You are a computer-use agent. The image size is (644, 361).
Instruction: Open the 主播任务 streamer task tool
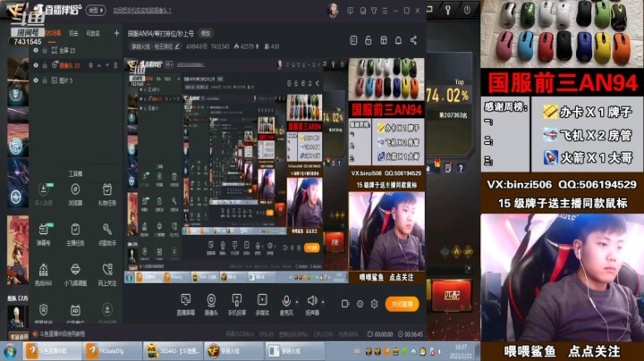pyautogui.click(x=75, y=234)
